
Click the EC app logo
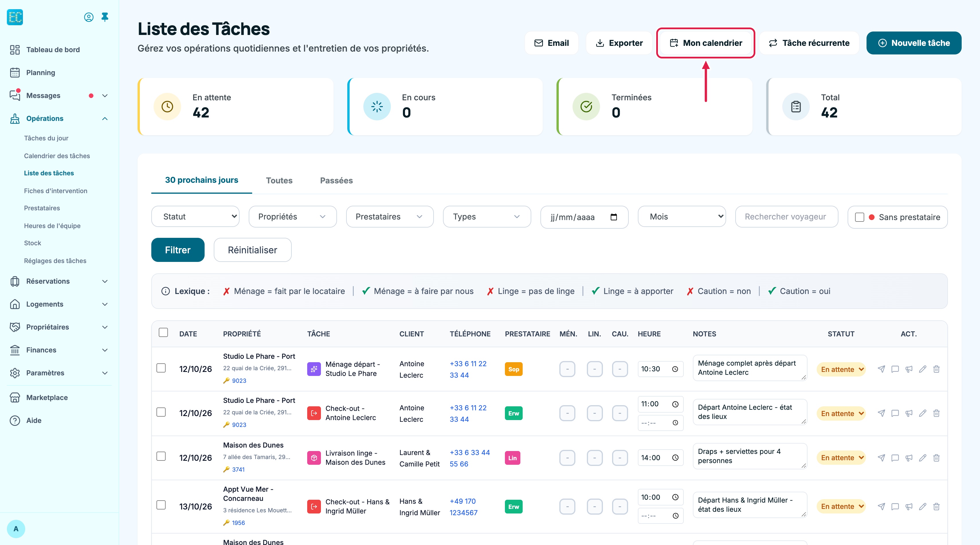coord(15,17)
